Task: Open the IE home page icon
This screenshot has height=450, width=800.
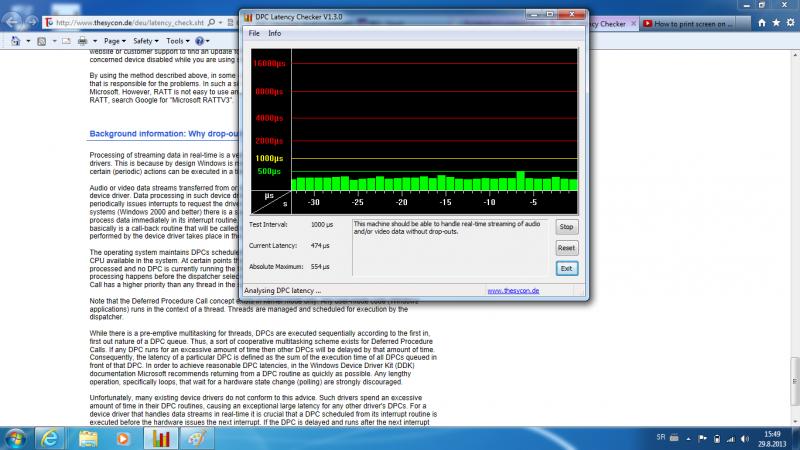Action: [759, 22]
